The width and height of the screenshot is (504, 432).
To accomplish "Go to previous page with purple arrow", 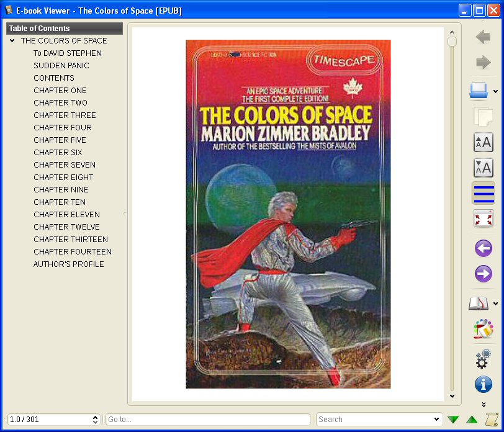I will point(483,248).
